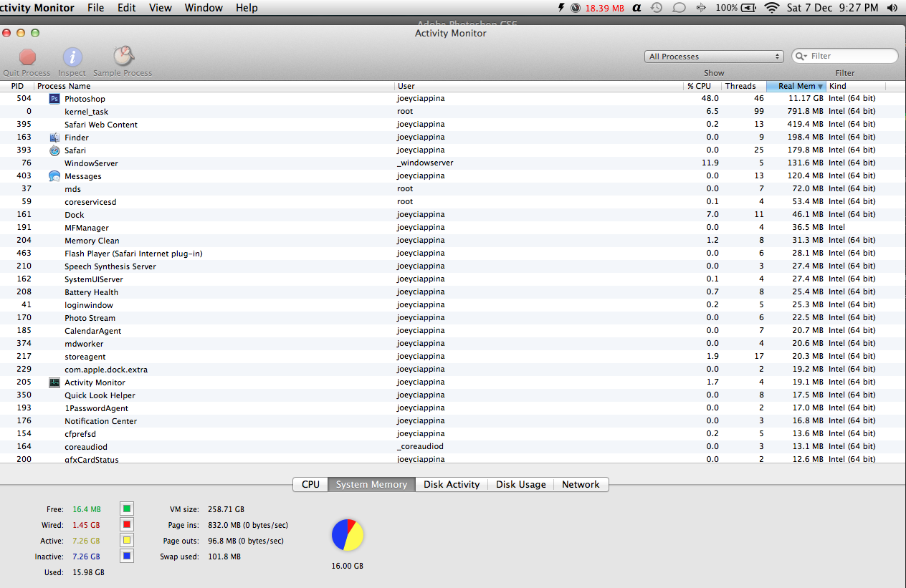Open the Disk Usage tab
The image size is (906, 588).
point(521,484)
